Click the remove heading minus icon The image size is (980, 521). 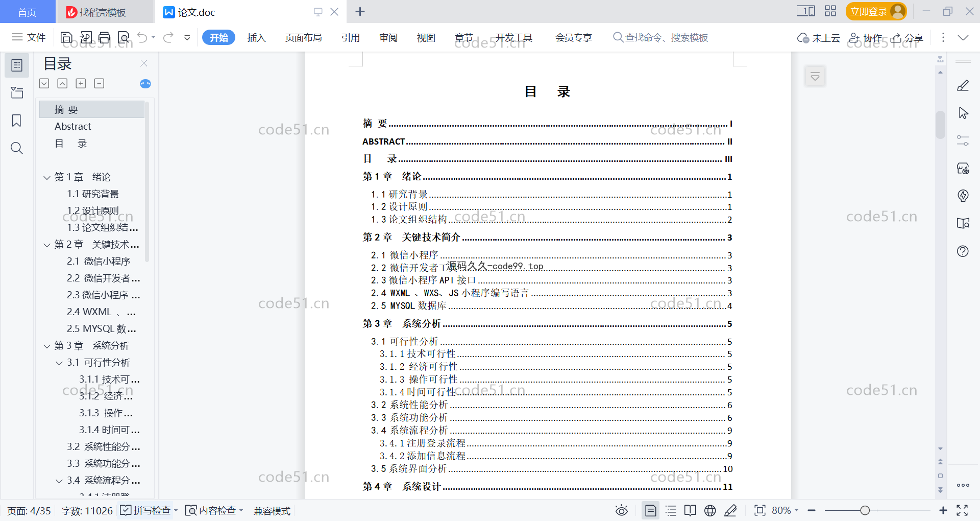point(99,83)
